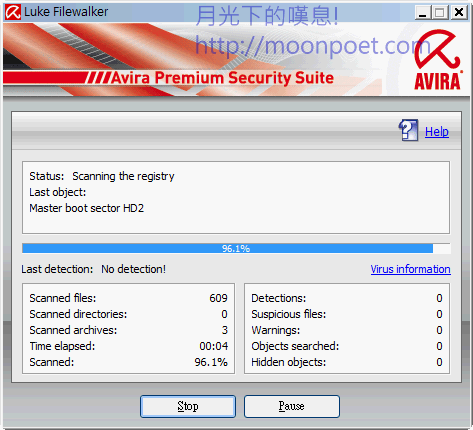
Task: Click the No detection! text
Action: (133, 269)
